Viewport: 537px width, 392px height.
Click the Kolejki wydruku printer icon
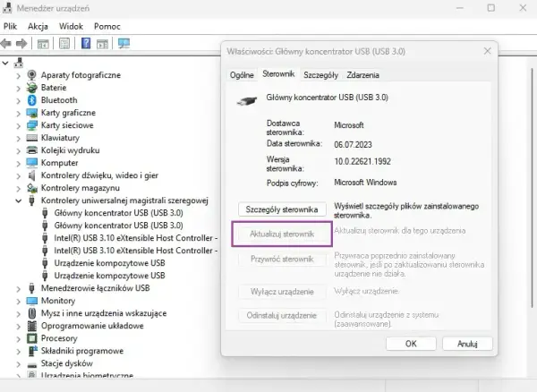32,150
